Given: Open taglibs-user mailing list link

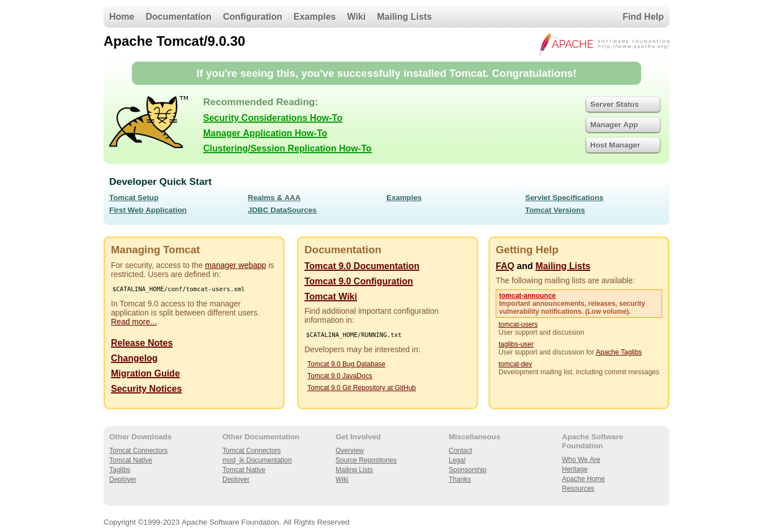Looking at the screenshot, I should 516,344.
